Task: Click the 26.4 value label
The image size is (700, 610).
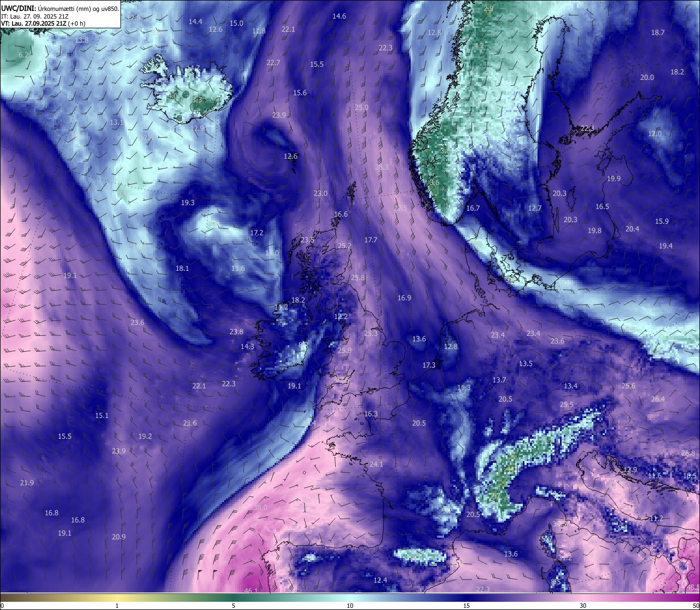Action: [658, 399]
